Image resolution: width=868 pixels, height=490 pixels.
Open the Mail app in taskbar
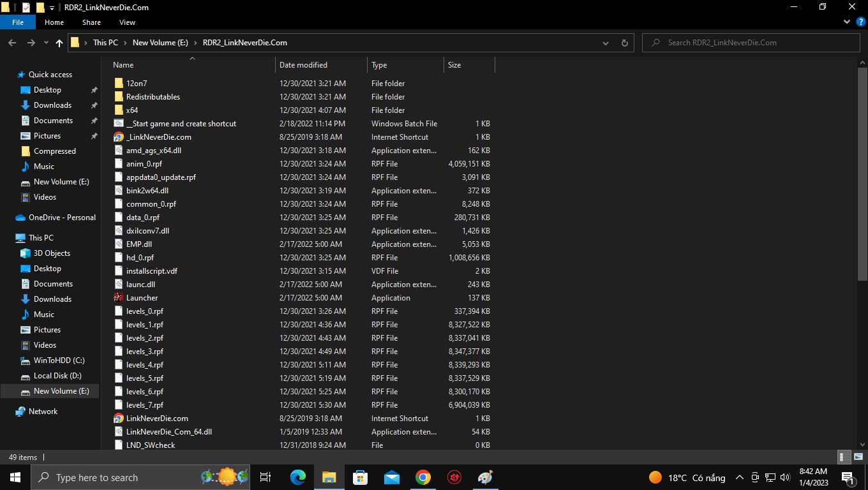392,477
